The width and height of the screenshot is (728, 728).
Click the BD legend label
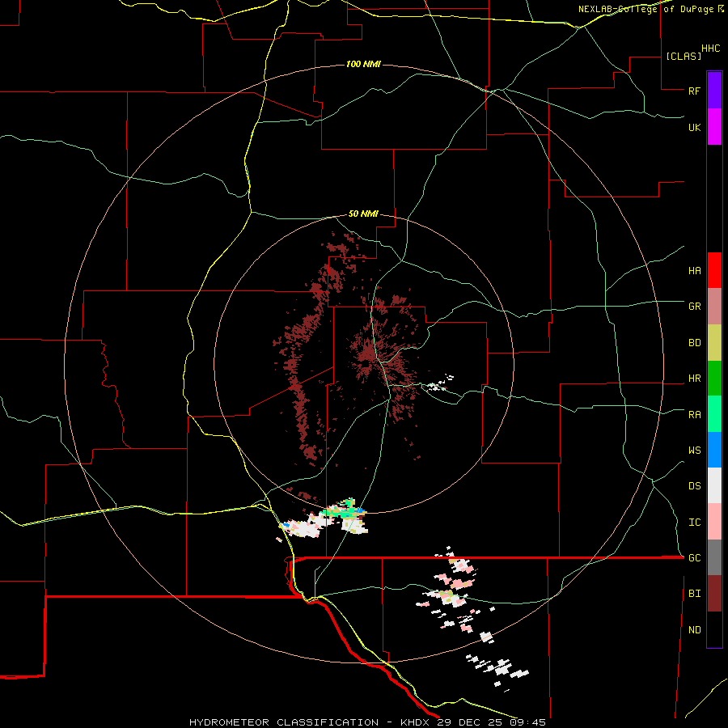click(x=694, y=343)
